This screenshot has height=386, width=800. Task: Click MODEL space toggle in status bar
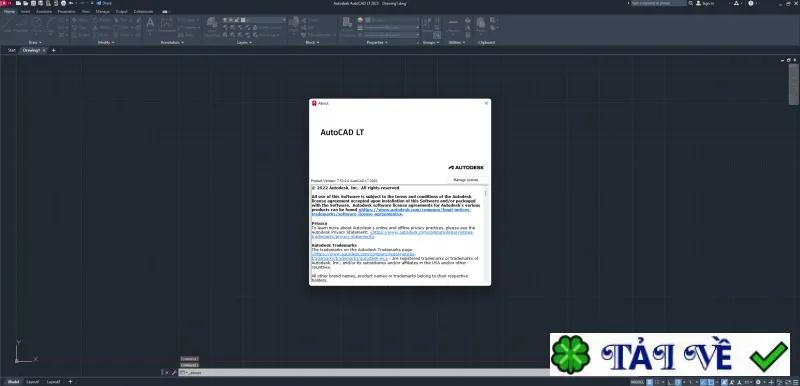[637, 382]
